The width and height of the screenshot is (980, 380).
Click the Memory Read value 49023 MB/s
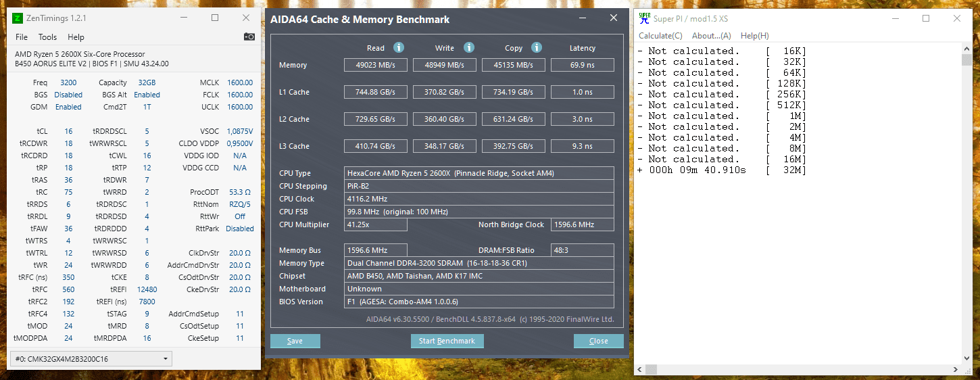pos(376,65)
